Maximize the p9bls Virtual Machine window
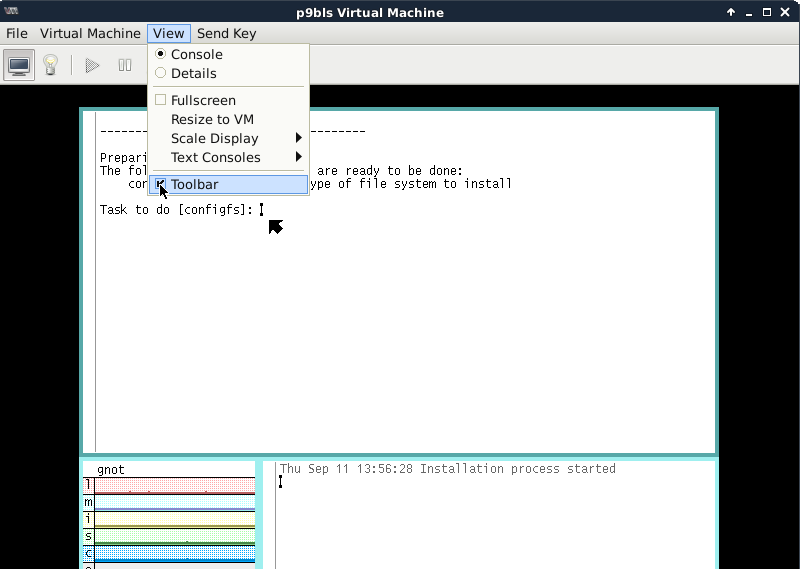Viewport: 800px width, 569px height. (767, 13)
